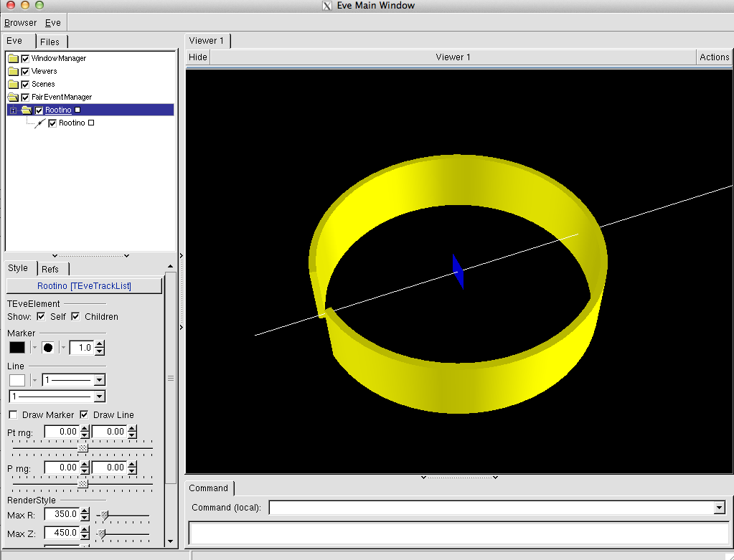Click inside the Max R value field
734x560 pixels.
coord(61,514)
